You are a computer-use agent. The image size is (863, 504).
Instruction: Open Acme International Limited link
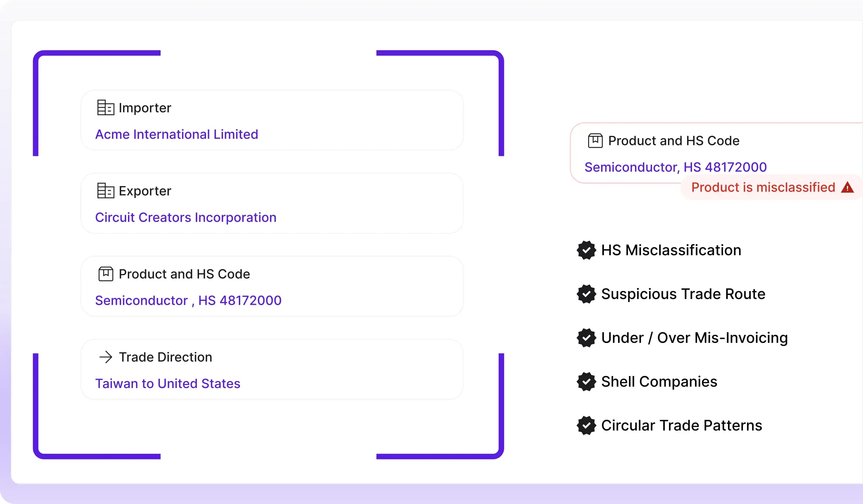176,134
